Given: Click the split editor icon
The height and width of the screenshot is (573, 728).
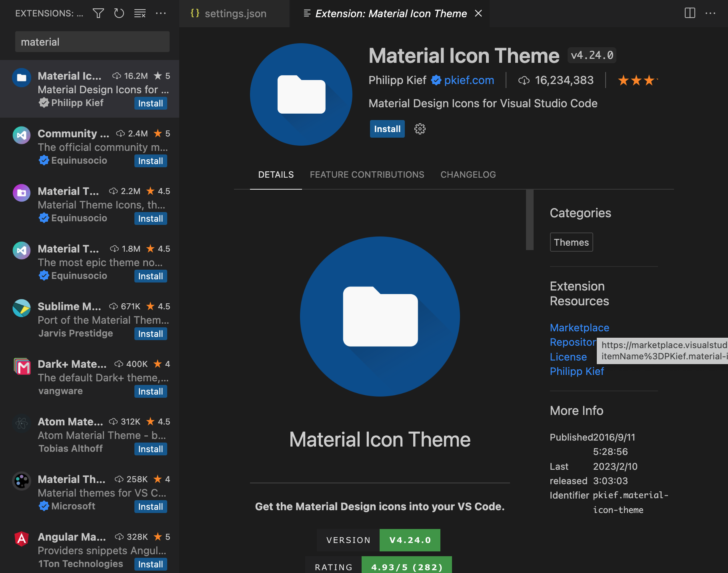Looking at the screenshot, I should pyautogui.click(x=690, y=13).
